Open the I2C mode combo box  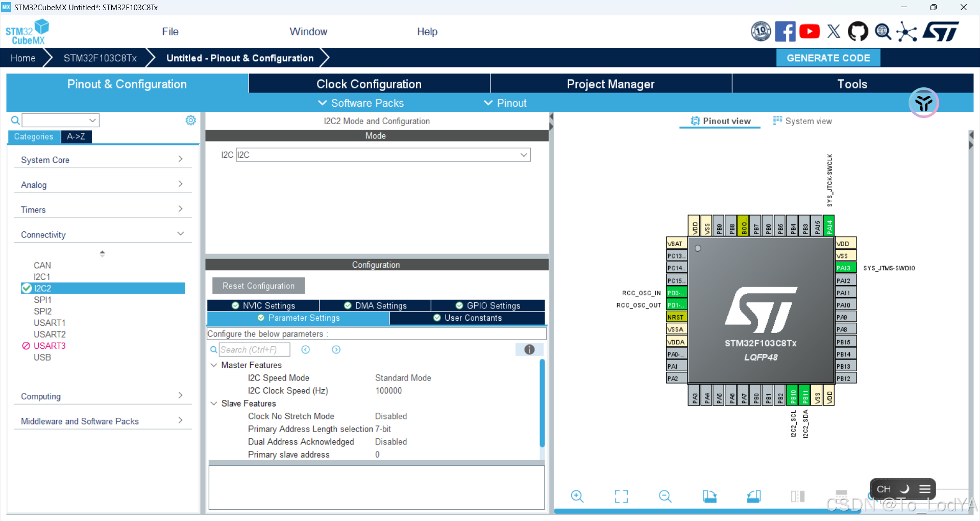[383, 155]
